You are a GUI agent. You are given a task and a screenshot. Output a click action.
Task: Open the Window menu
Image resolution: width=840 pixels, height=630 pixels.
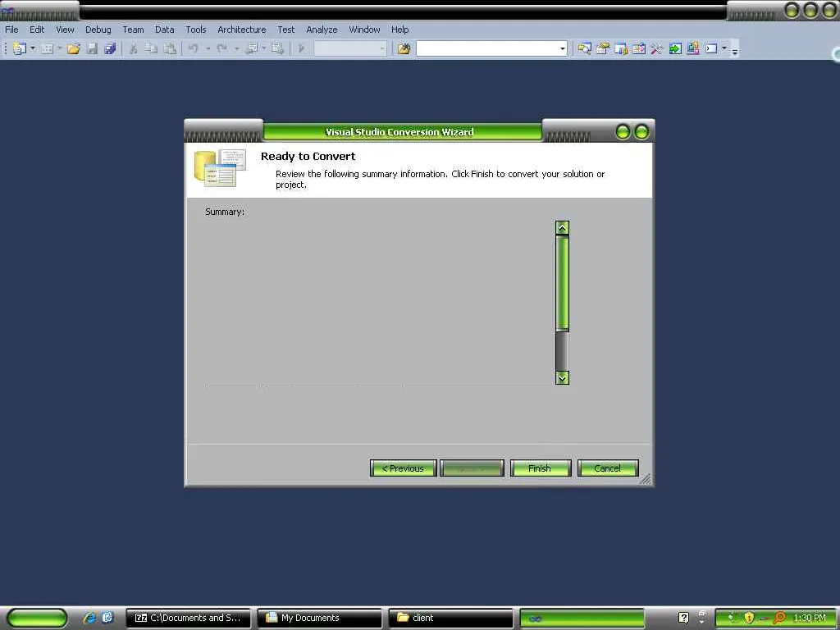click(x=364, y=30)
